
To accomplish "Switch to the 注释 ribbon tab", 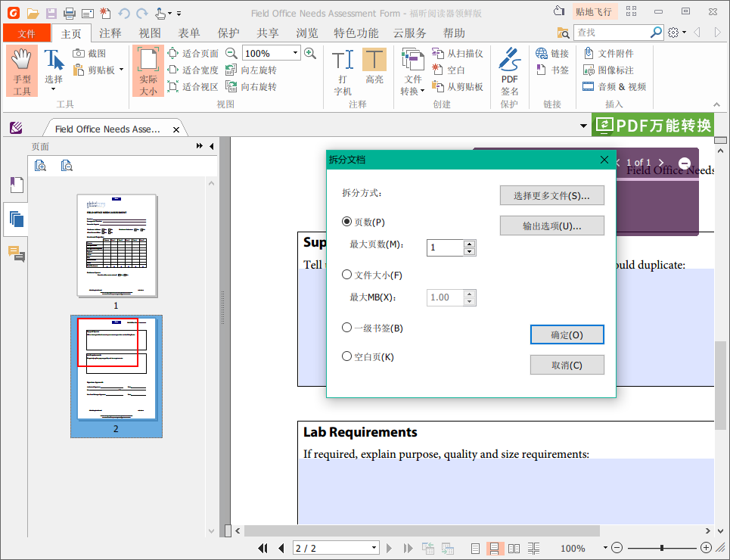I will 110,33.
